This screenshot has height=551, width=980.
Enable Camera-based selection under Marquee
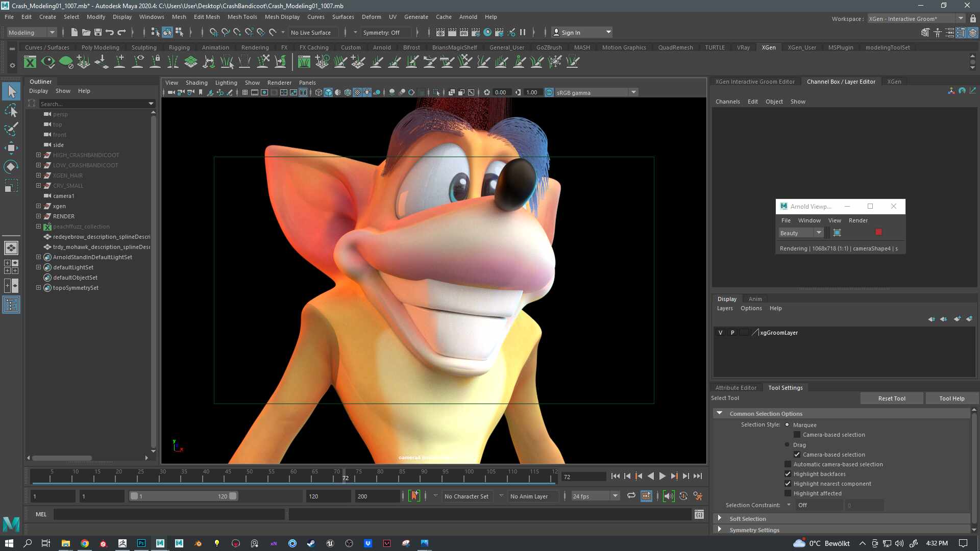coord(797,435)
